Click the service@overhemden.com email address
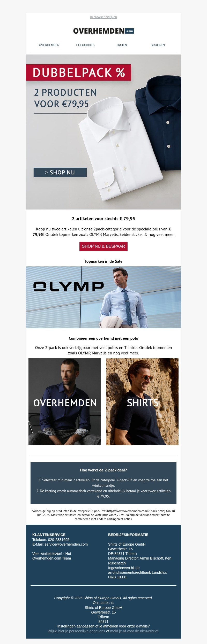This screenshot has height=644, width=207. (x=66, y=544)
